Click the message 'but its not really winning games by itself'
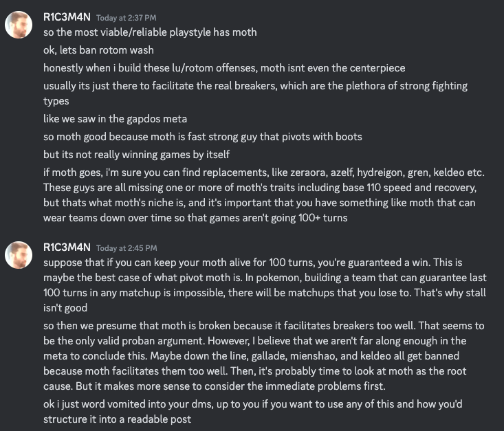504x431 pixels. [137, 155]
